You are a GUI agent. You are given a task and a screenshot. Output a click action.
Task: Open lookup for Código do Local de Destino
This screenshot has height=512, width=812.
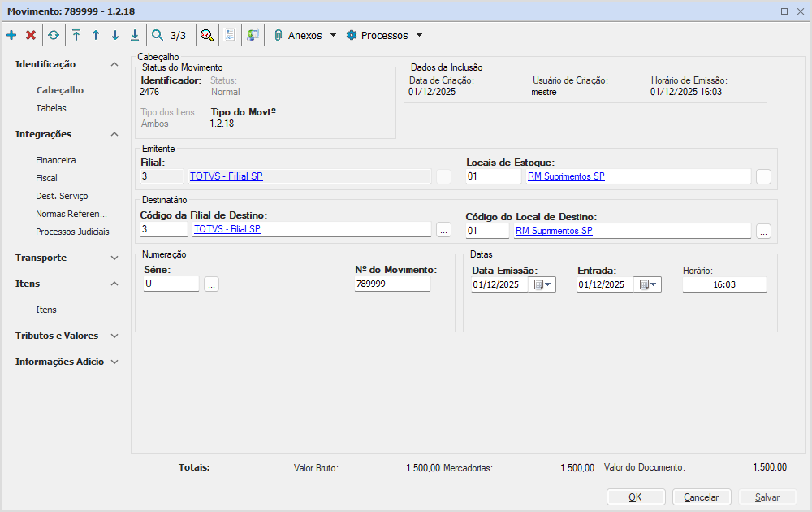click(763, 231)
